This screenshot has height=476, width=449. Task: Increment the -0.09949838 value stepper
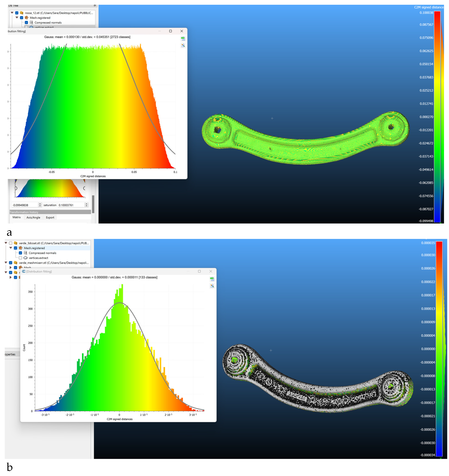click(x=40, y=204)
